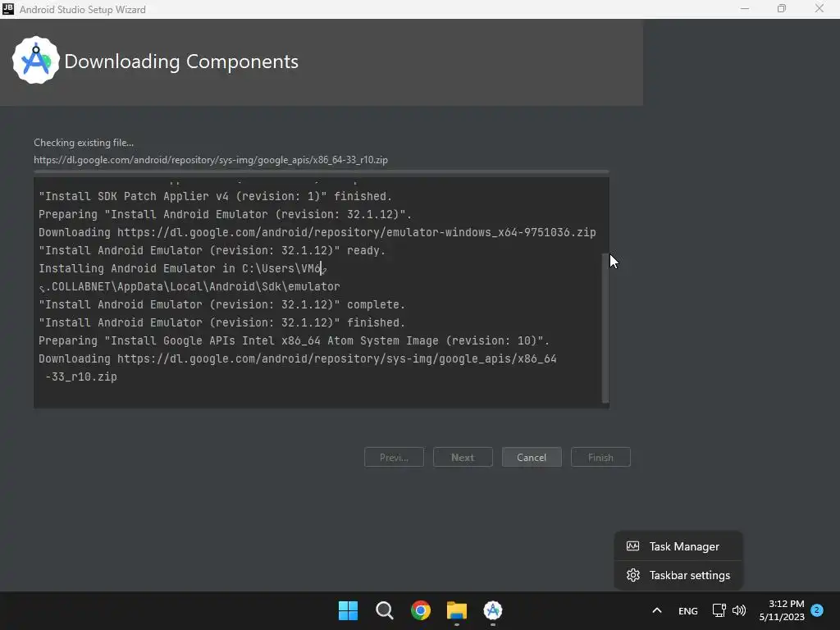840x630 pixels.
Task: Click the log area vertical scrollbar
Action: pyautogui.click(x=605, y=328)
